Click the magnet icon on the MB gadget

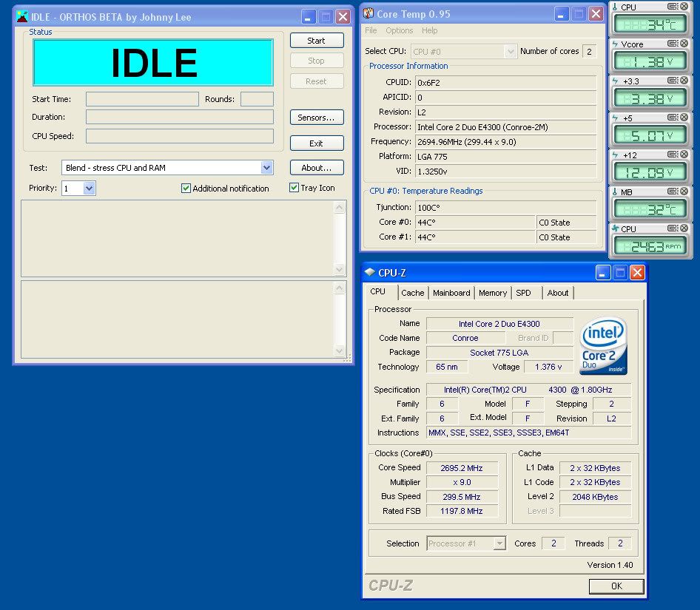pyautogui.click(x=673, y=192)
